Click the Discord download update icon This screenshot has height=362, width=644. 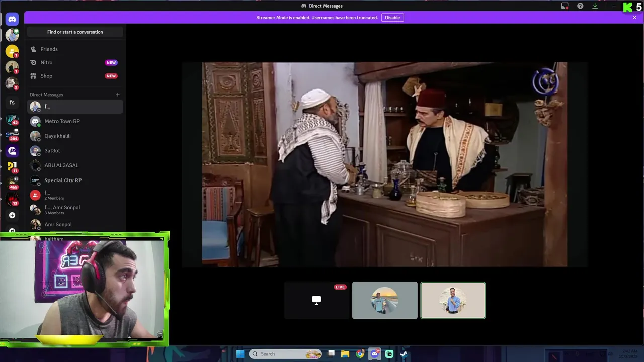coord(595,6)
